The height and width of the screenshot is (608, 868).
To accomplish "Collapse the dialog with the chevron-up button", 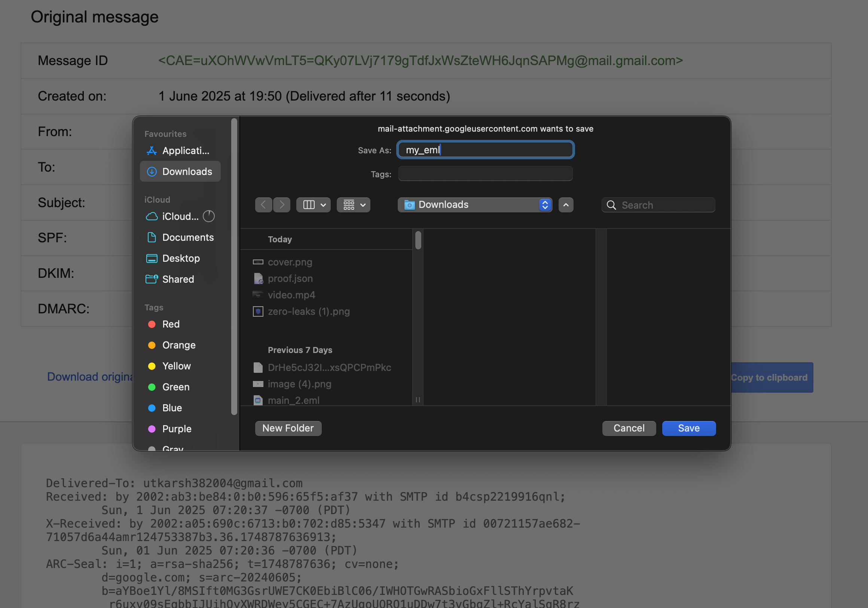I will [566, 205].
